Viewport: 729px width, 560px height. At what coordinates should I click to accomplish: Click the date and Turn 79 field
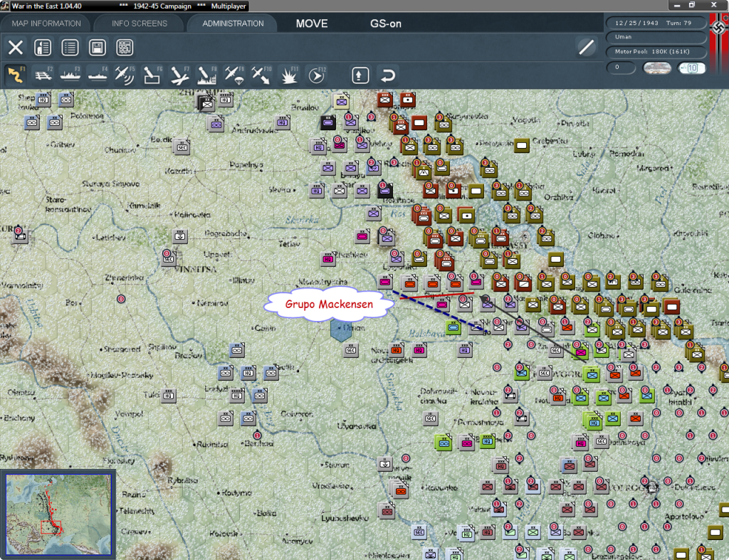(x=656, y=23)
